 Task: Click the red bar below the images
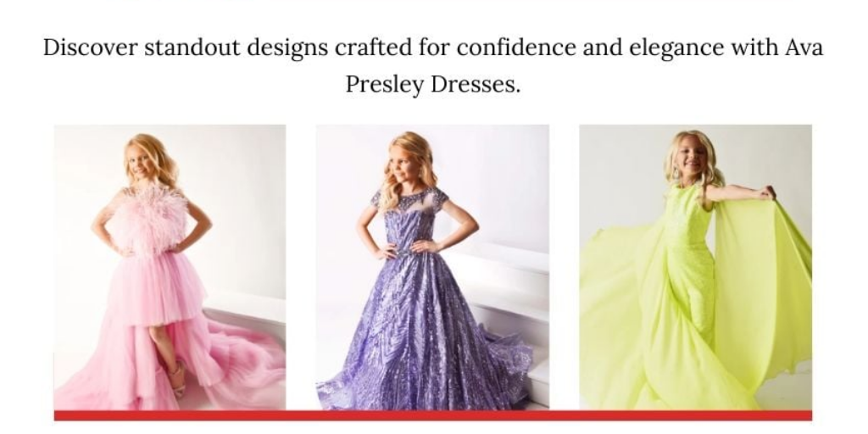(x=433, y=415)
